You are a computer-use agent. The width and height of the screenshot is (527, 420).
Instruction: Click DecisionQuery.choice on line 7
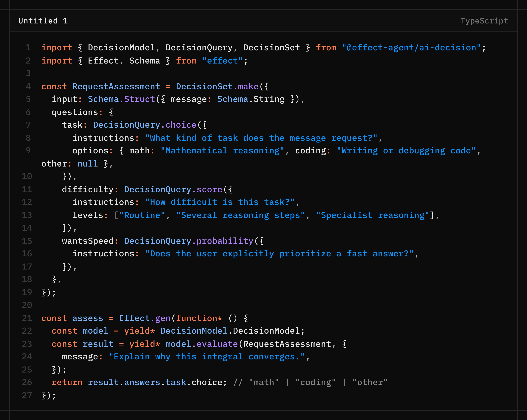[145, 125]
